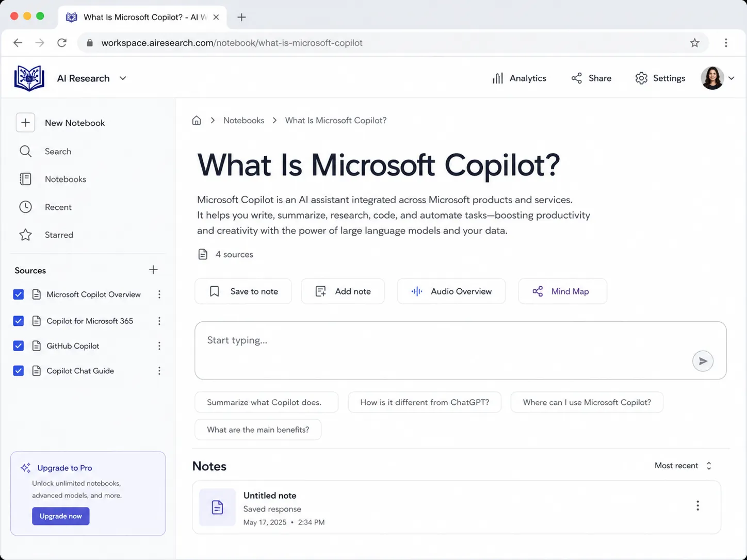Viewport: 747px width, 560px height.
Task: Click the Upgrade now button
Action: [x=61, y=516]
